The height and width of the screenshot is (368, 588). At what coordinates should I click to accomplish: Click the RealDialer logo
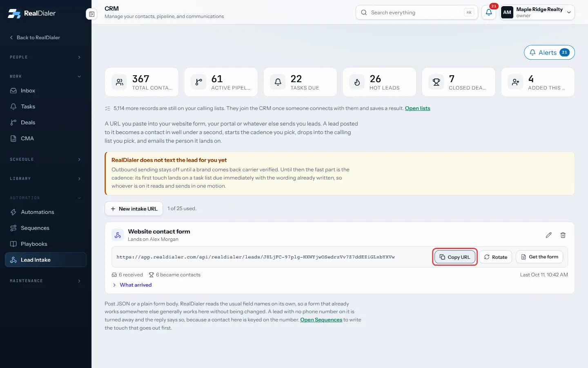[x=31, y=13]
